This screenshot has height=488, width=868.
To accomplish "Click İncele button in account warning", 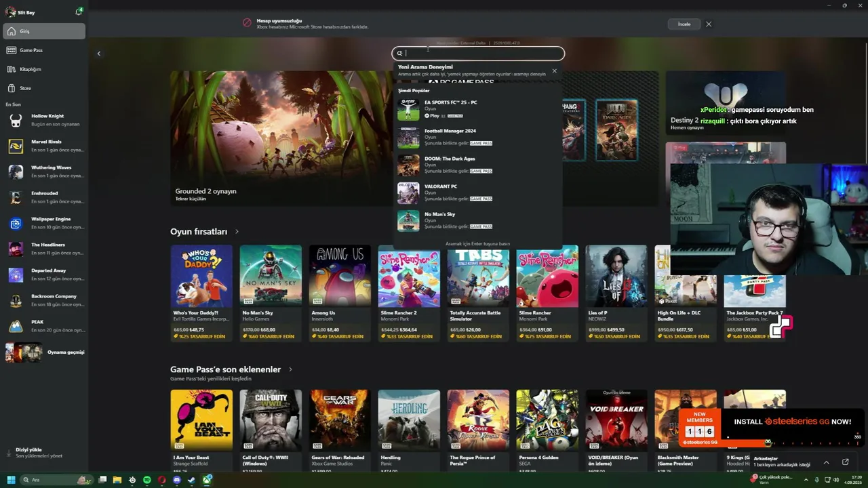I will [x=684, y=24].
